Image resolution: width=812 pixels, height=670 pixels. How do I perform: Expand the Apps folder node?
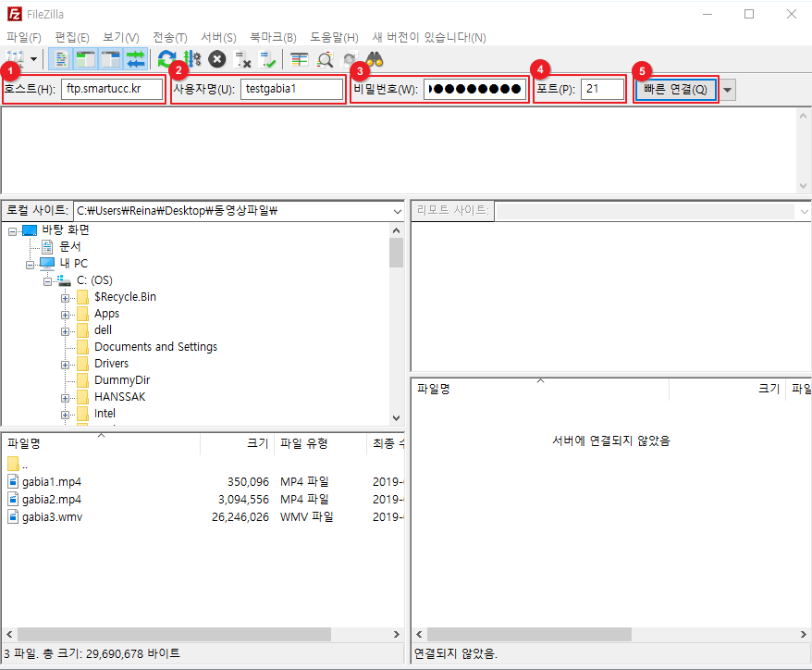(66, 315)
